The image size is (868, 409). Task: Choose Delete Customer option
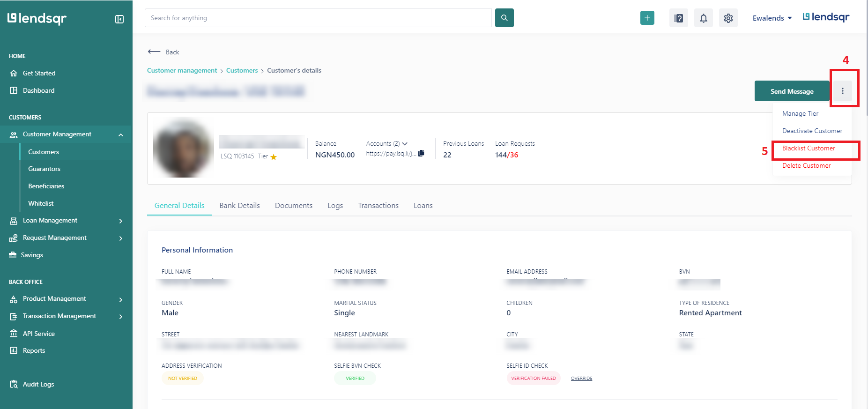tap(806, 165)
